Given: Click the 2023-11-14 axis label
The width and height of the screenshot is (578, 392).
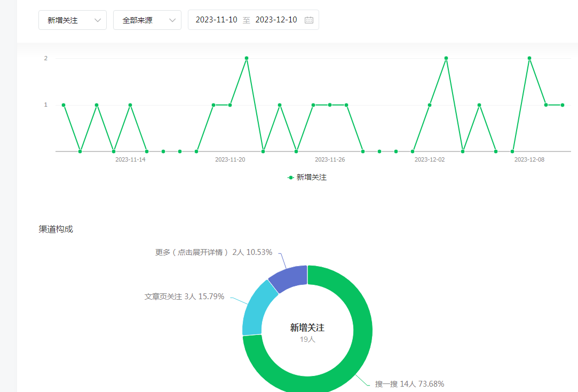Looking at the screenshot, I should pyautogui.click(x=131, y=159).
